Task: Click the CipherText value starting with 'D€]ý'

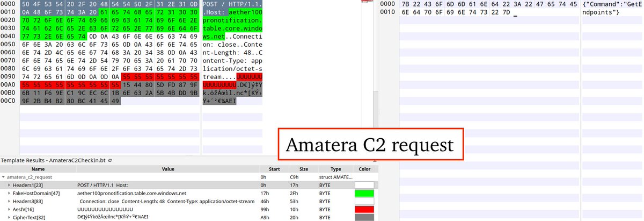Action: [113, 217]
